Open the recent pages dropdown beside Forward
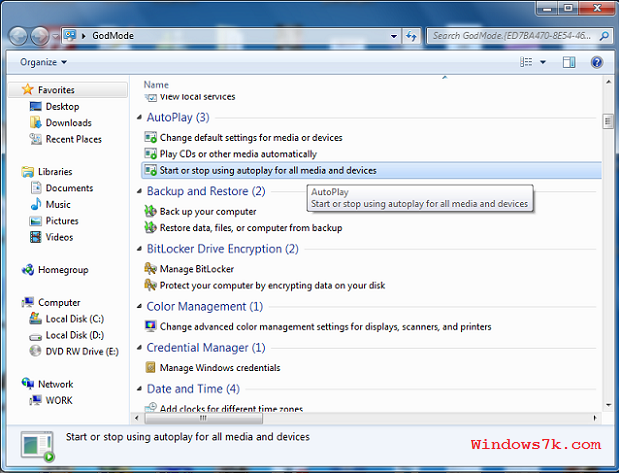The width and height of the screenshot is (619, 473). pos(55,36)
